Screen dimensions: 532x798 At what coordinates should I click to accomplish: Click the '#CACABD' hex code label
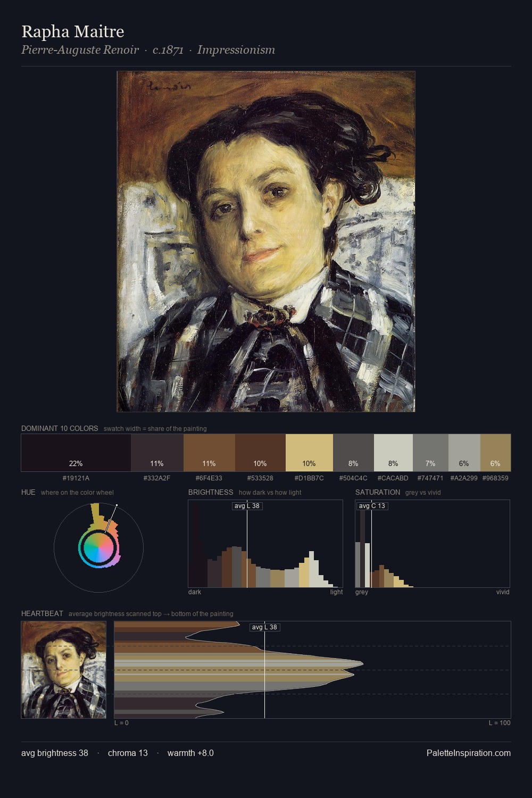393,478
